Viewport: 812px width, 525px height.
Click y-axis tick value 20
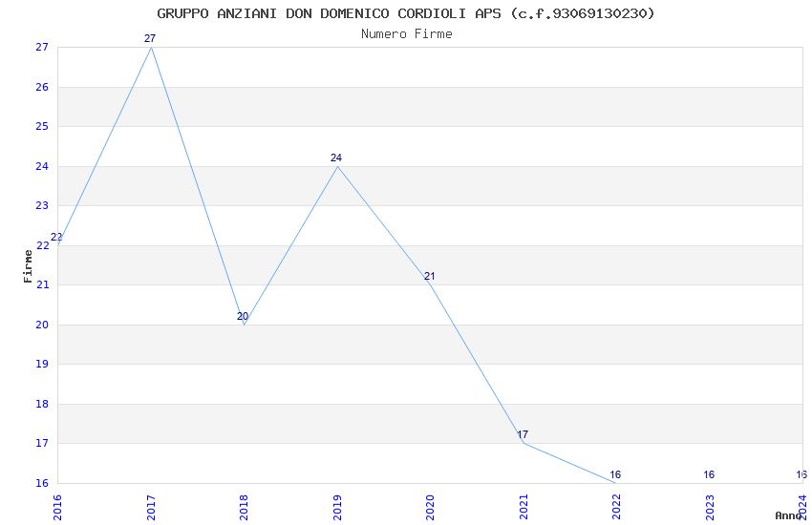tap(42, 325)
